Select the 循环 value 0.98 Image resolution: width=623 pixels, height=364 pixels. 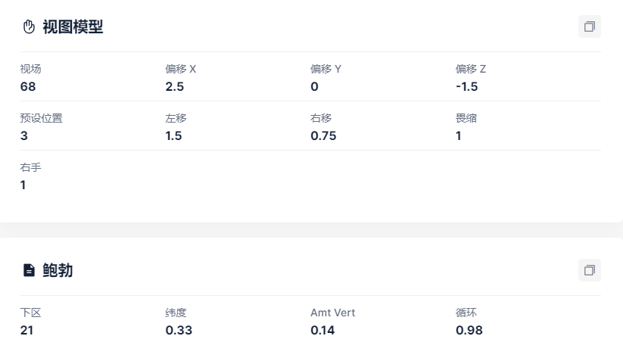click(469, 330)
